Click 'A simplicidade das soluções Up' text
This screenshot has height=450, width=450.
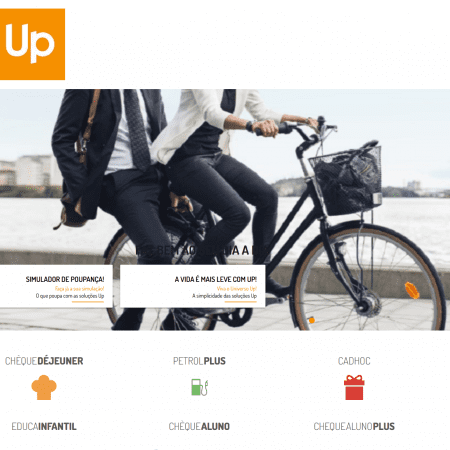tap(224, 296)
